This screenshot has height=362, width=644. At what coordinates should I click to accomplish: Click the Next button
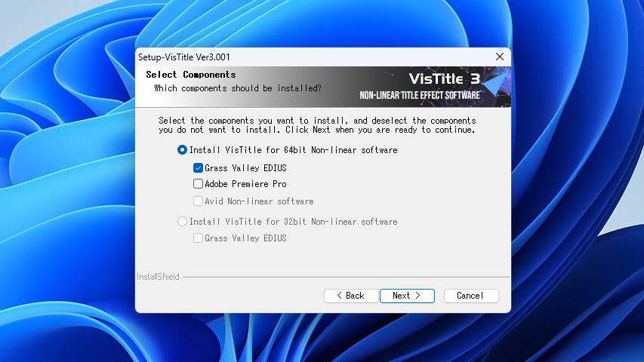[407, 296]
